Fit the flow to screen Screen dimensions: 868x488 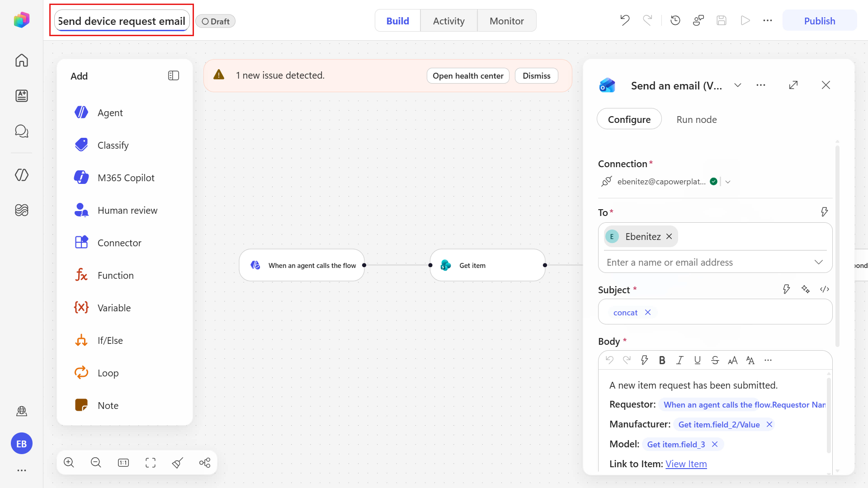pos(151,462)
